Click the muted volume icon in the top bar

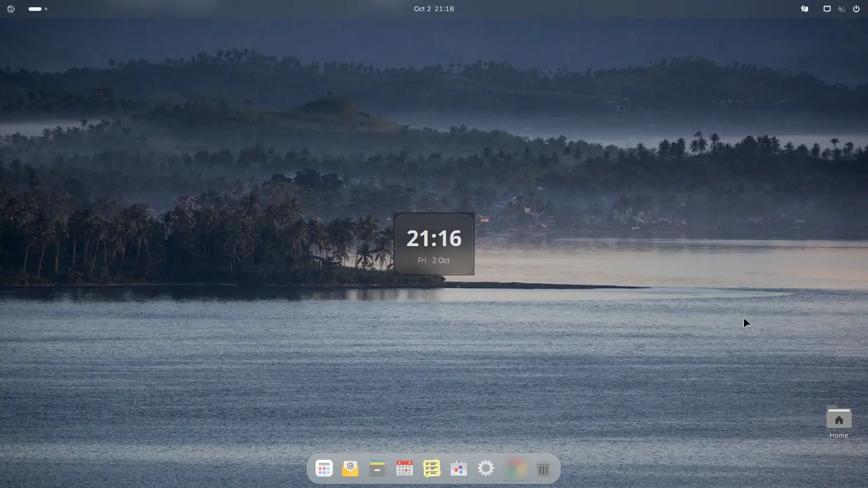click(841, 9)
